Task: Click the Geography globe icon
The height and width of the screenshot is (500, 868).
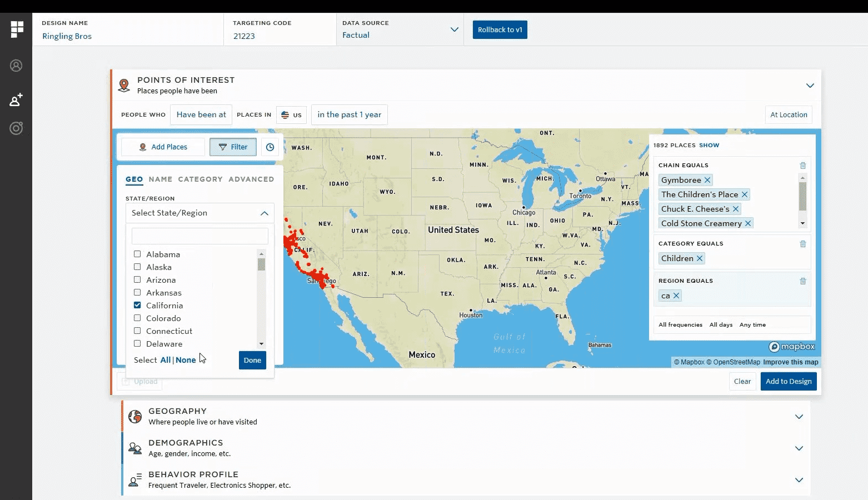Action: 135,417
